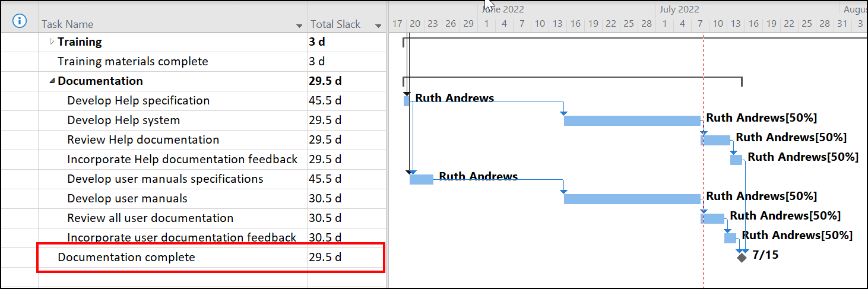Open the Total Slack column filter dropdown
The height and width of the screenshot is (289, 868).
378,26
